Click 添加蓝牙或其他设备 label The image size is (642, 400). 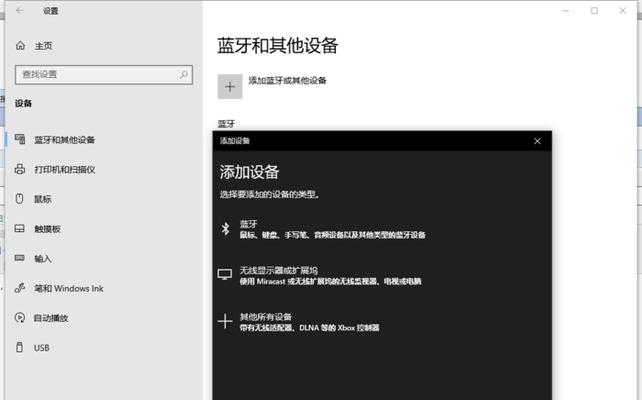coord(287,80)
